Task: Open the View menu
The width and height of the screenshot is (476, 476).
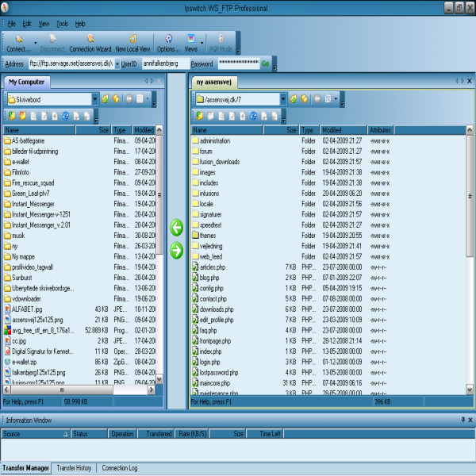Action: [44, 24]
